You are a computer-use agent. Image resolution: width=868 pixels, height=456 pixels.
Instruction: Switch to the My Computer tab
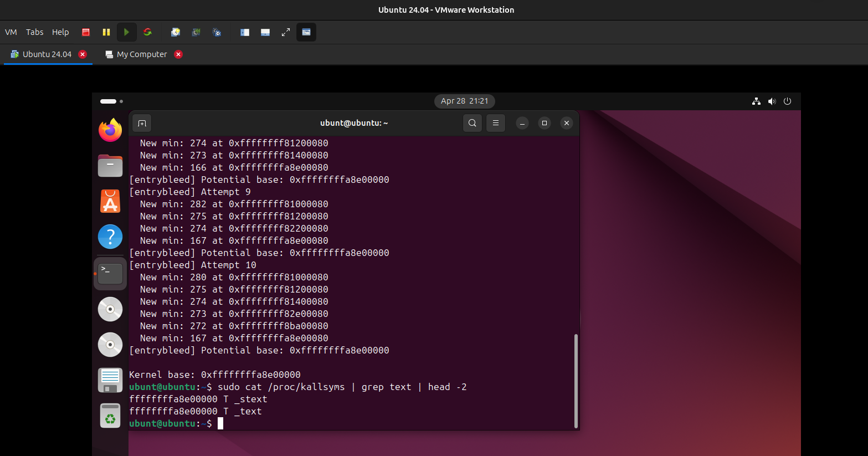tap(141, 54)
